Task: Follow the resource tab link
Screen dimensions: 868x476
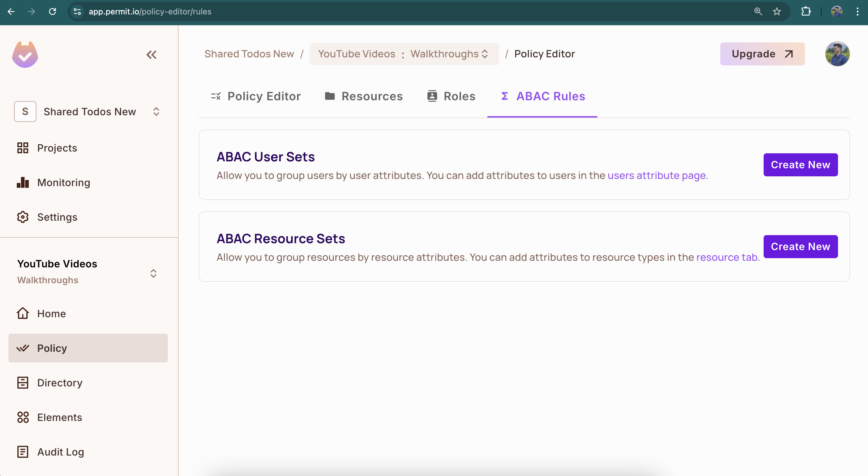Action: (727, 257)
